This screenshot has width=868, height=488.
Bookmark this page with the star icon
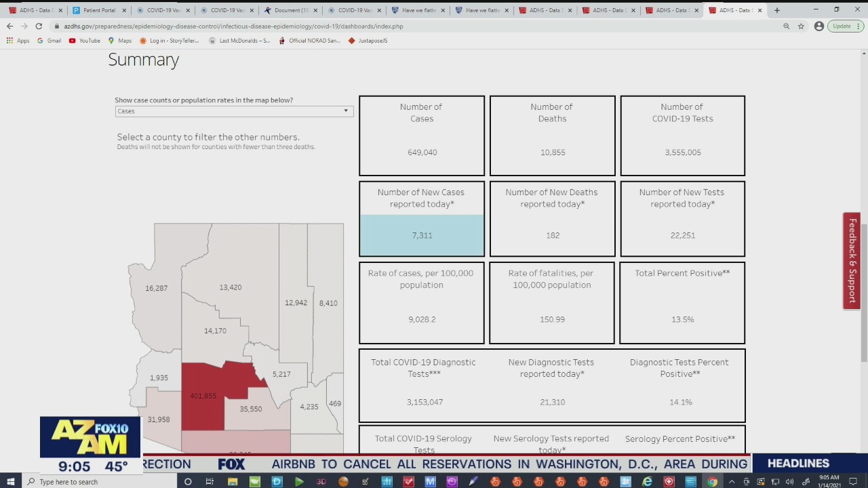click(801, 26)
